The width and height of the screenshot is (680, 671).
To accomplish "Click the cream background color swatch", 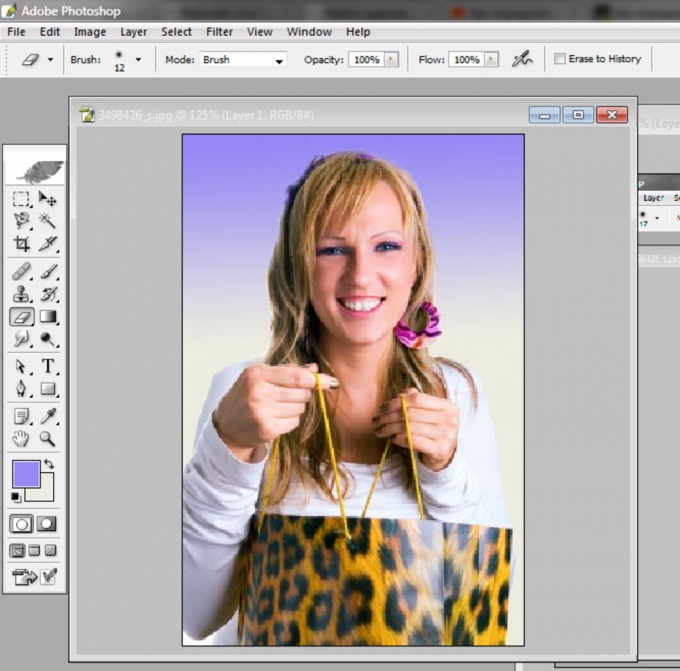I will click(46, 492).
